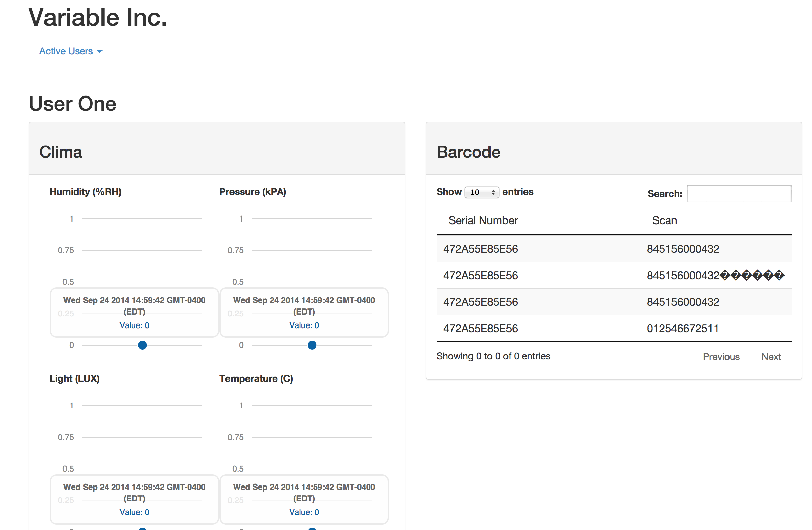Click the Next pagination link

[x=771, y=356]
